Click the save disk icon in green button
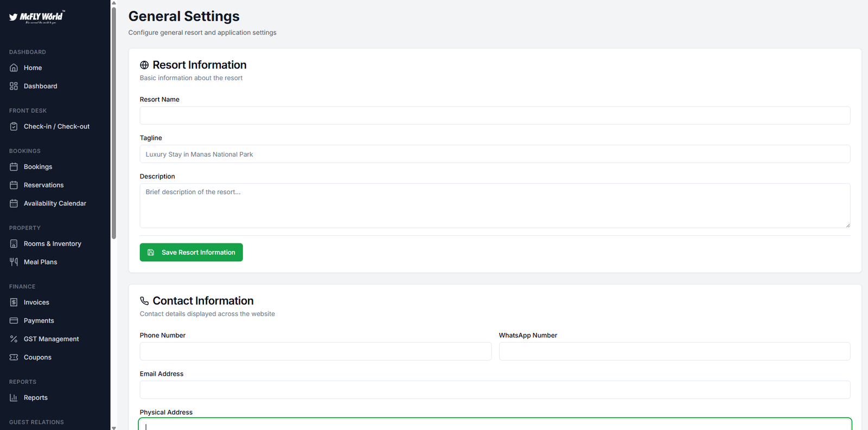The width and height of the screenshot is (868, 430). pos(151,252)
